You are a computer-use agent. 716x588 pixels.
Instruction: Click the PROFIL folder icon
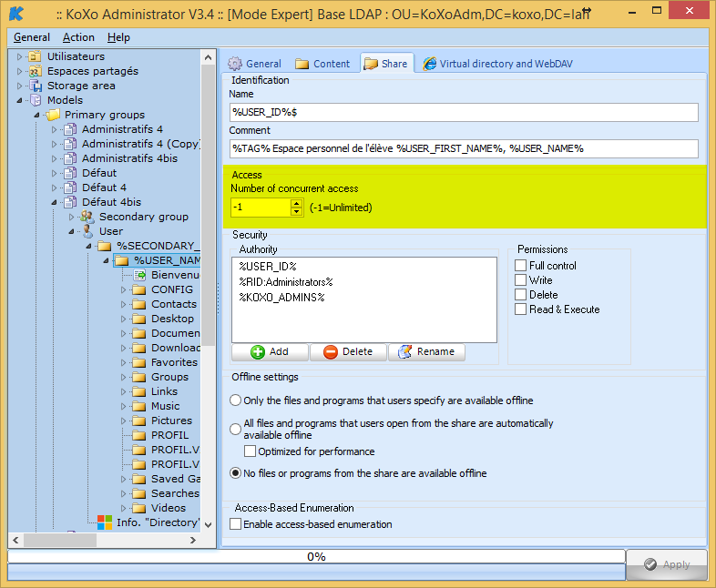[x=138, y=436]
